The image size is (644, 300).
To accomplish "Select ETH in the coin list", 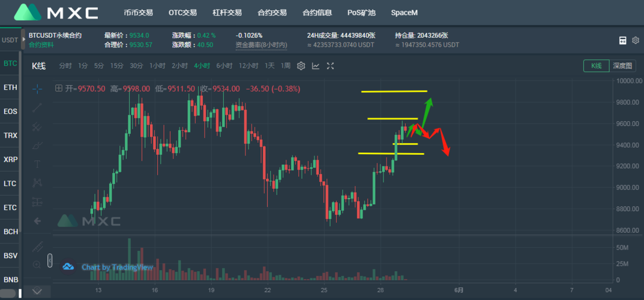I will point(10,88).
